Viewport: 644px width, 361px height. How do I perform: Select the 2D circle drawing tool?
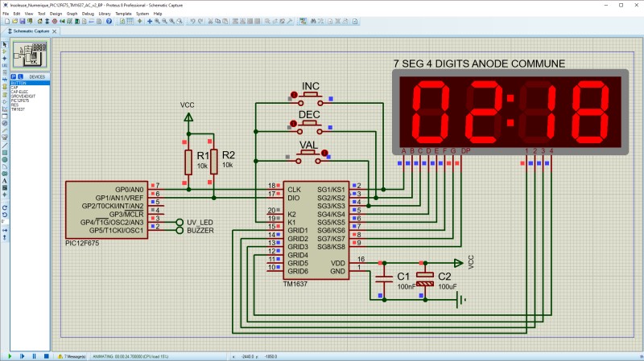5,159
